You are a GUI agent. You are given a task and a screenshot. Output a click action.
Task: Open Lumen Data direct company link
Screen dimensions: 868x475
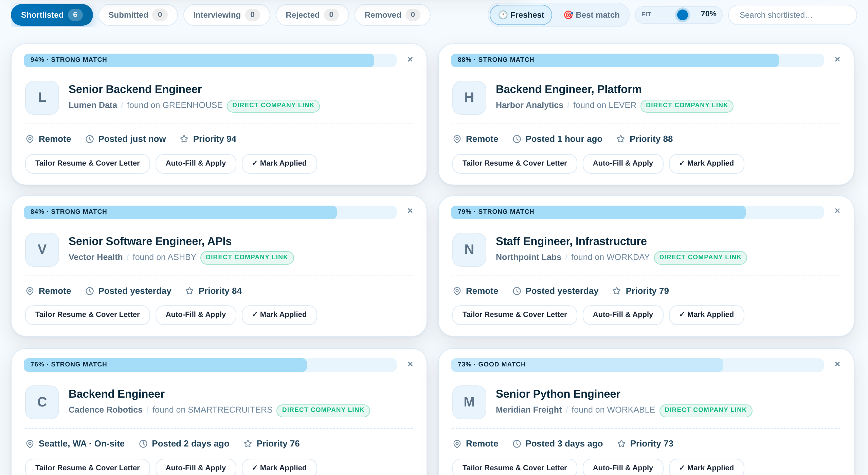click(x=273, y=106)
